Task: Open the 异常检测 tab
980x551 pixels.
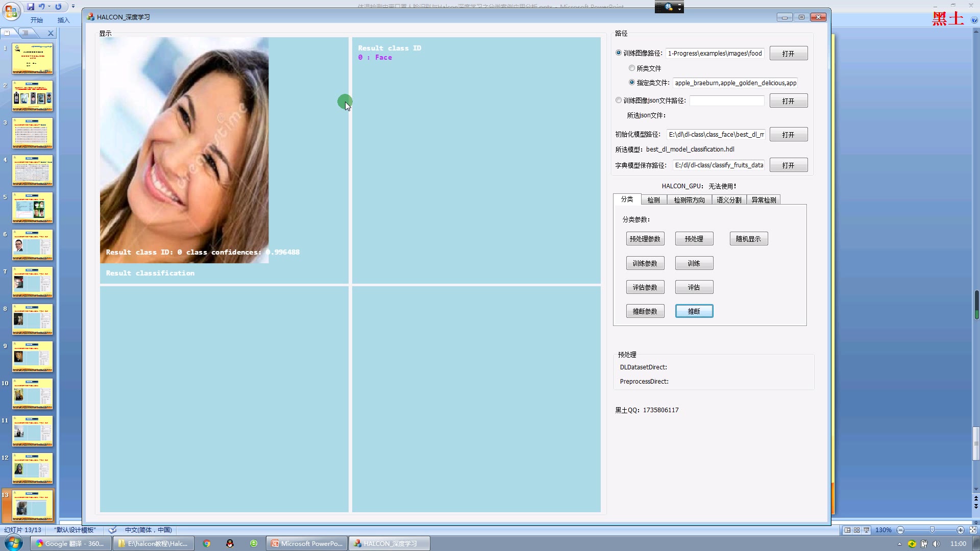Action: (764, 200)
